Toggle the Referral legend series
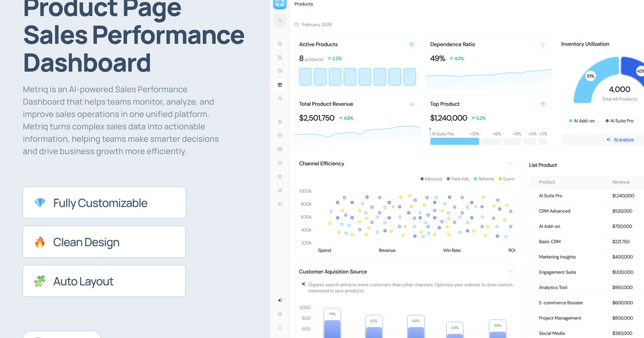The image size is (644, 338). (x=484, y=179)
